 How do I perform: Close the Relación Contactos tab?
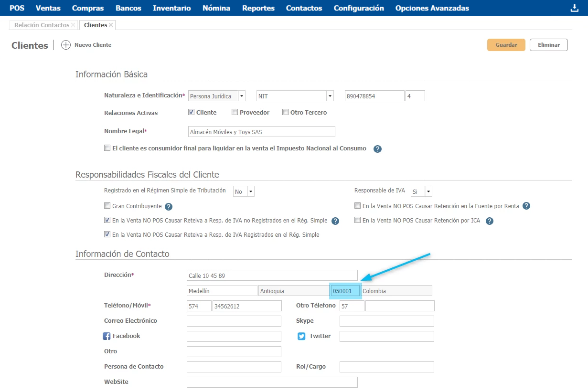pyautogui.click(x=73, y=25)
